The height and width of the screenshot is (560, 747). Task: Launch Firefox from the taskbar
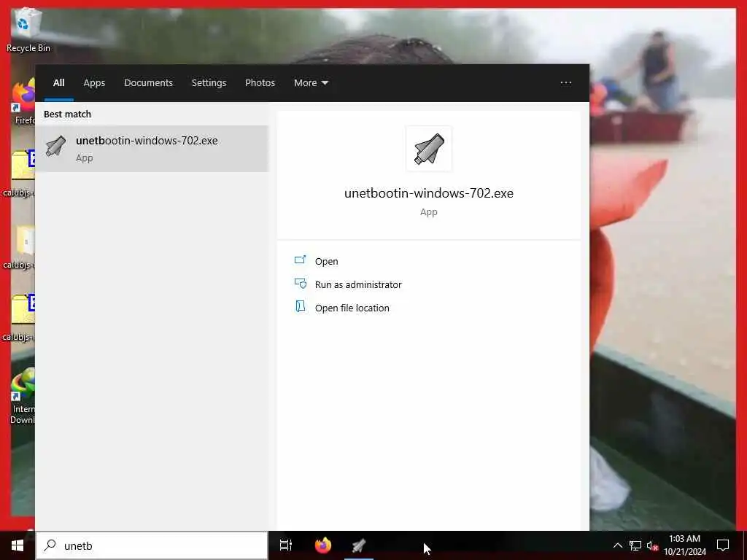[x=322, y=545]
